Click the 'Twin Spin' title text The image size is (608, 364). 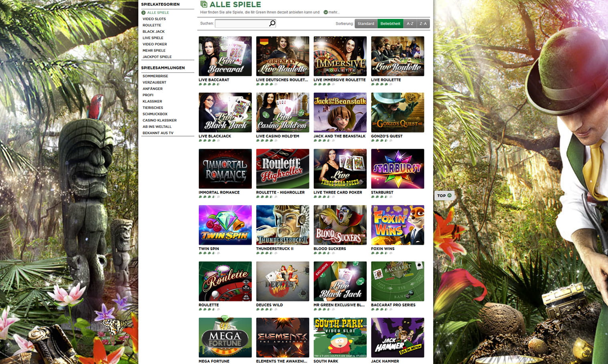tap(209, 249)
